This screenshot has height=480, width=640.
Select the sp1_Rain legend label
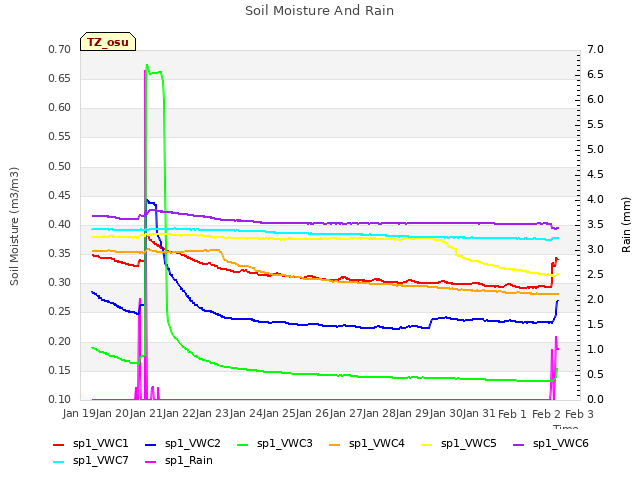coord(189,461)
